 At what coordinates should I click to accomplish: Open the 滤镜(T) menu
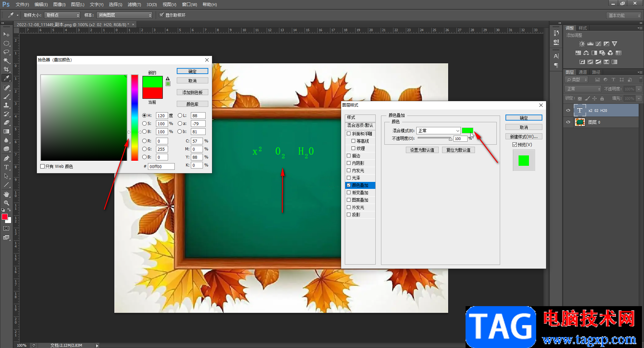(134, 4)
